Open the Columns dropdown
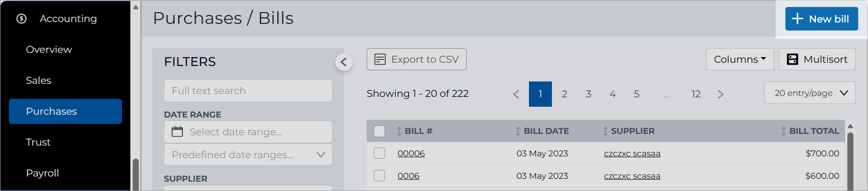Image resolution: width=868 pixels, height=191 pixels. pyautogui.click(x=740, y=59)
